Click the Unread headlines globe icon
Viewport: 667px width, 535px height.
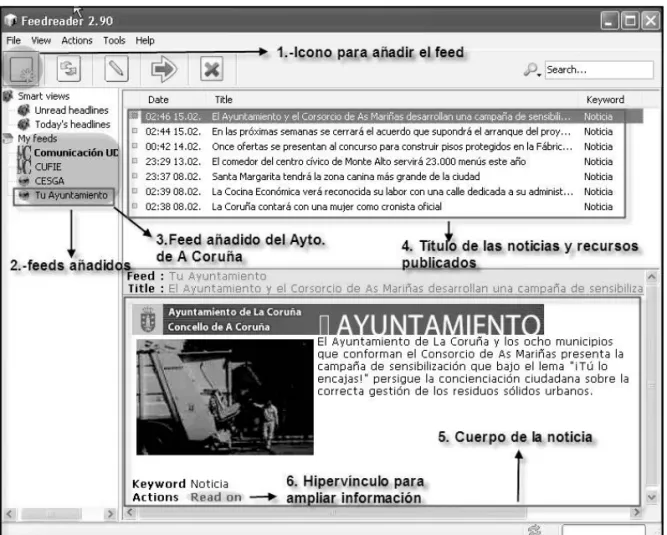(24, 110)
